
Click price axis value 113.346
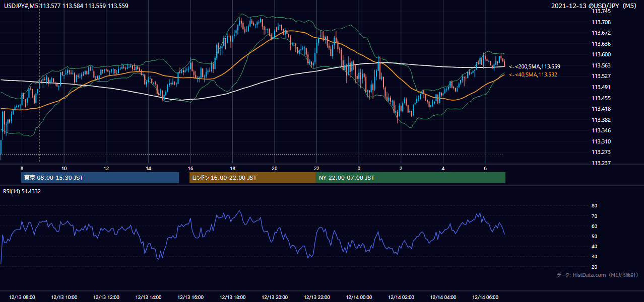601,130
